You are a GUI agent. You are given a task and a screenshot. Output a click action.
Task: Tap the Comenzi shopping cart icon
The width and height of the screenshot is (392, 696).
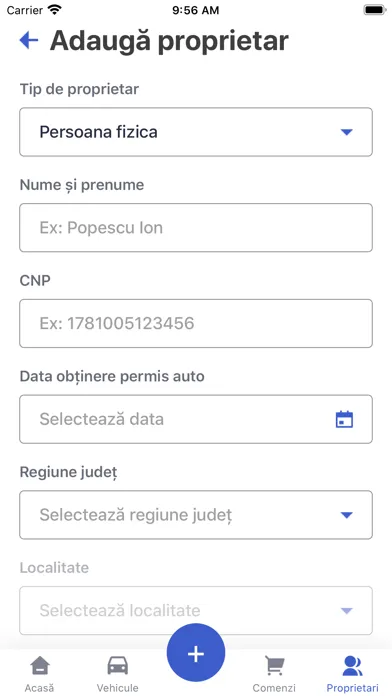[x=274, y=666]
